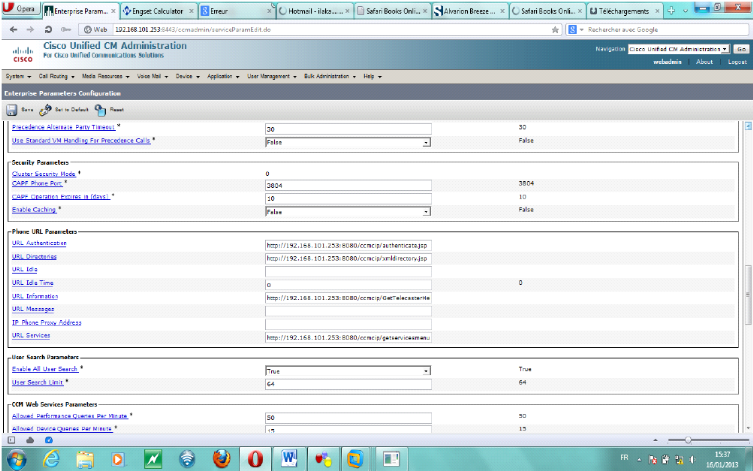The height and width of the screenshot is (471, 753).
Task: Switch to Engset Calculator tab
Action: pos(158,11)
